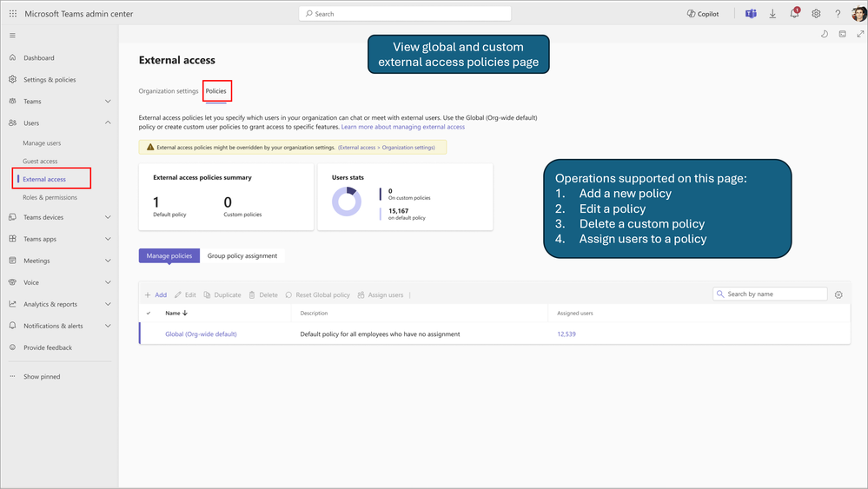Screen dimensions: 868x489
Task: Click '0 On custom policies' stat
Action: (x=409, y=195)
